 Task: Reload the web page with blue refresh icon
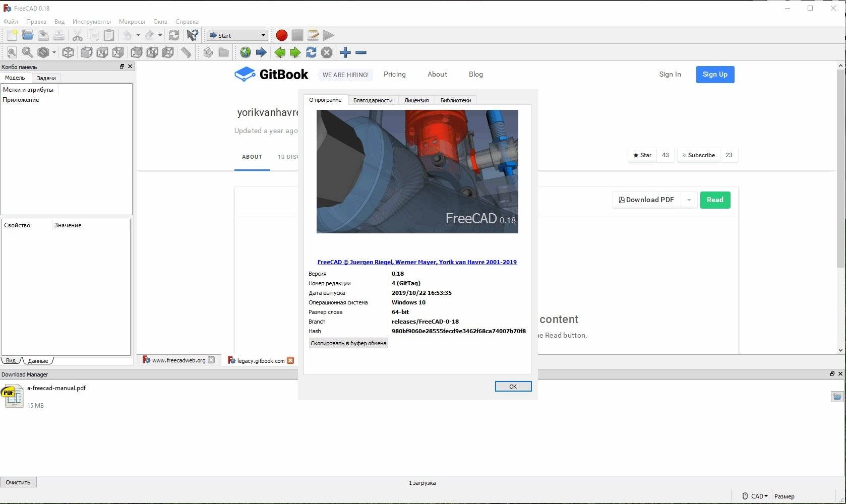[x=311, y=52]
